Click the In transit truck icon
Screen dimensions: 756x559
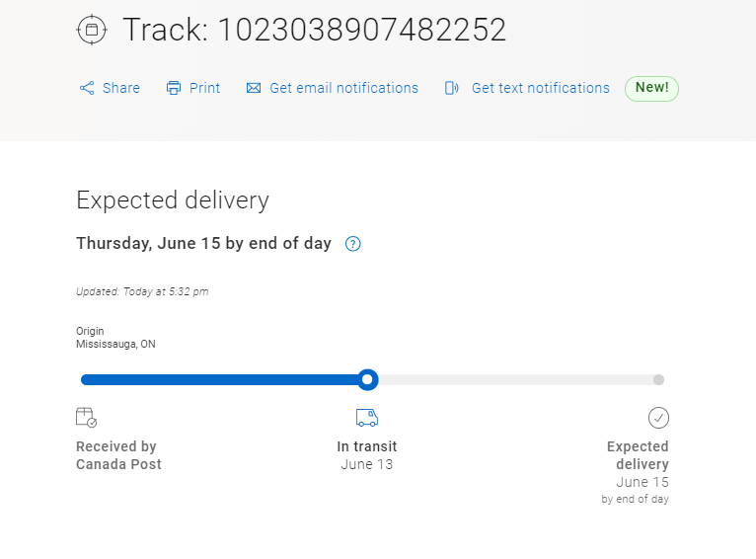(367, 418)
